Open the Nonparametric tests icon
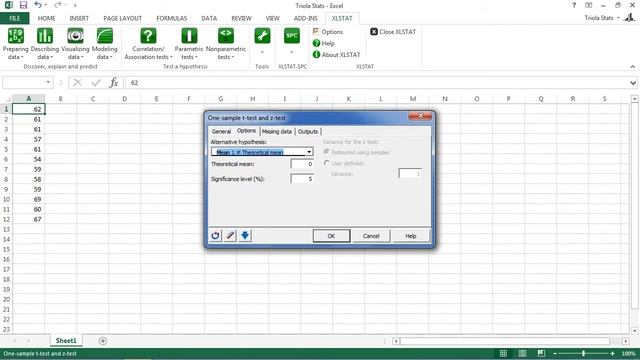 click(x=226, y=36)
